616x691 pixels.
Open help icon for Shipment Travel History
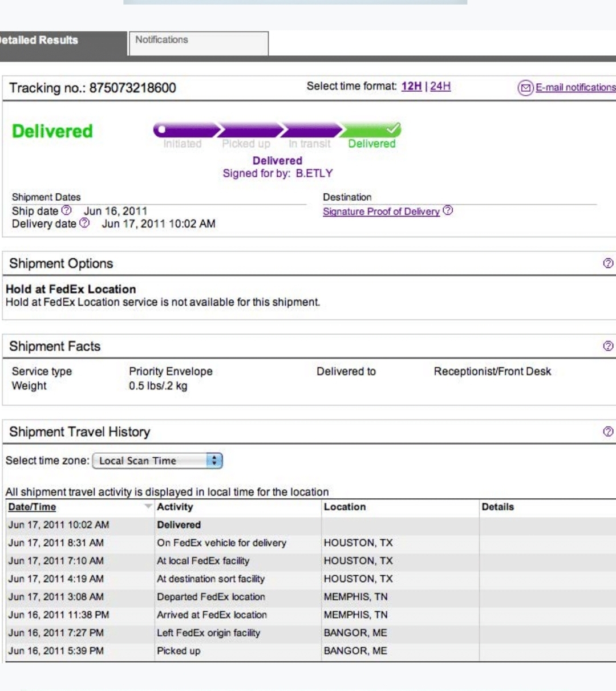click(x=608, y=431)
